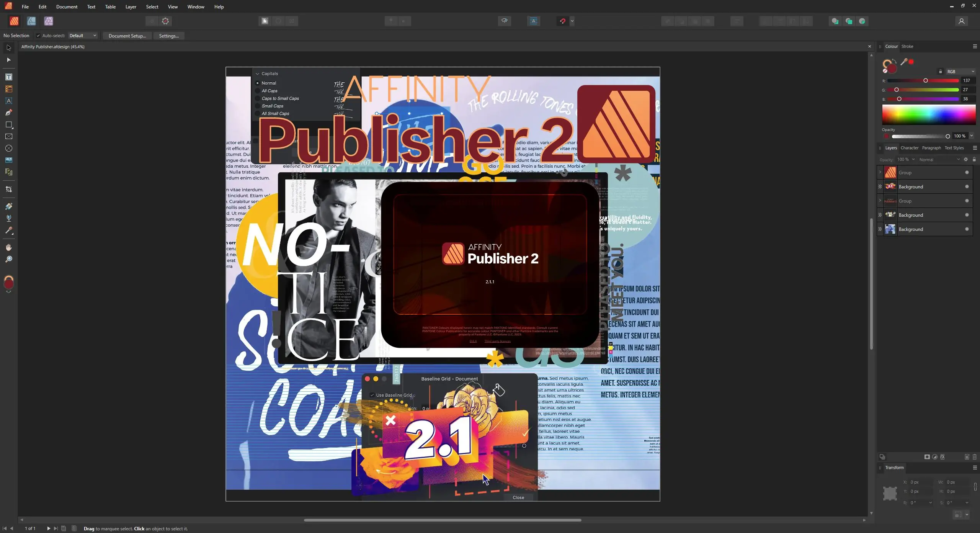Select the View hand tool
The width and height of the screenshot is (980, 533).
[8, 247]
